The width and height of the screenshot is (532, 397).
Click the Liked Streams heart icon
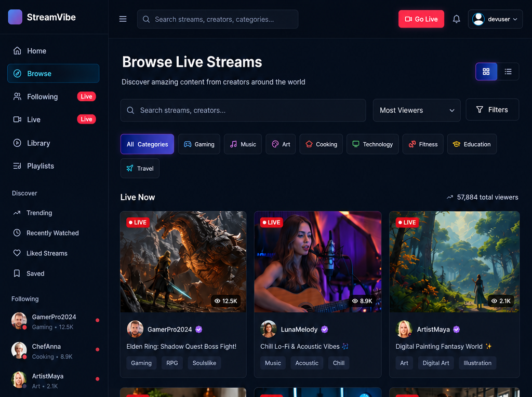17,253
